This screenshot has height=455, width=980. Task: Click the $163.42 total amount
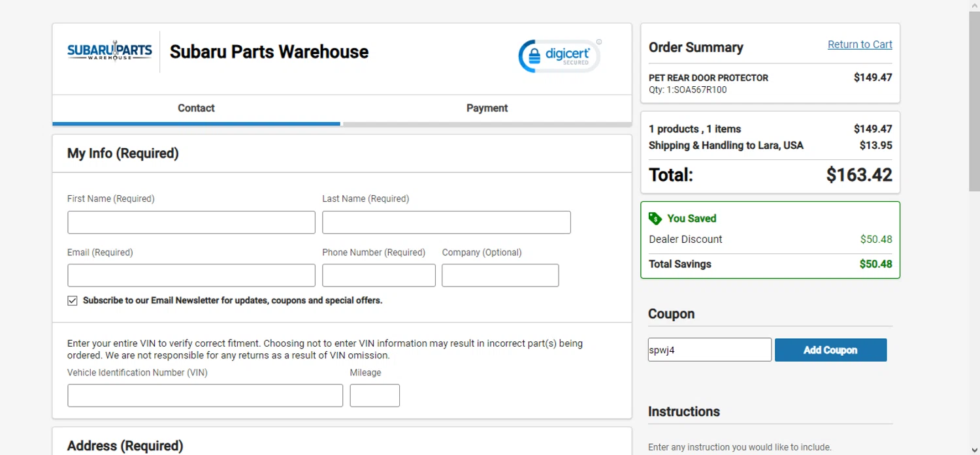point(859,175)
